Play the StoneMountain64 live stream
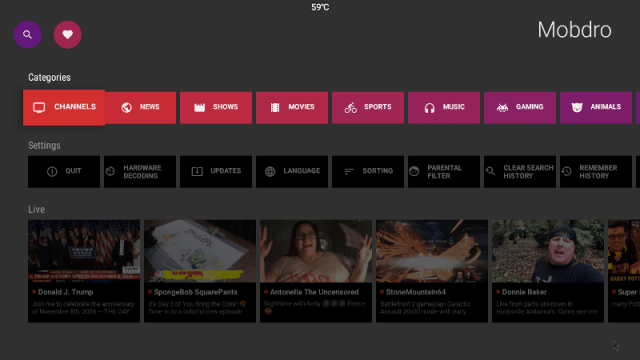The image size is (640, 360). click(x=432, y=271)
